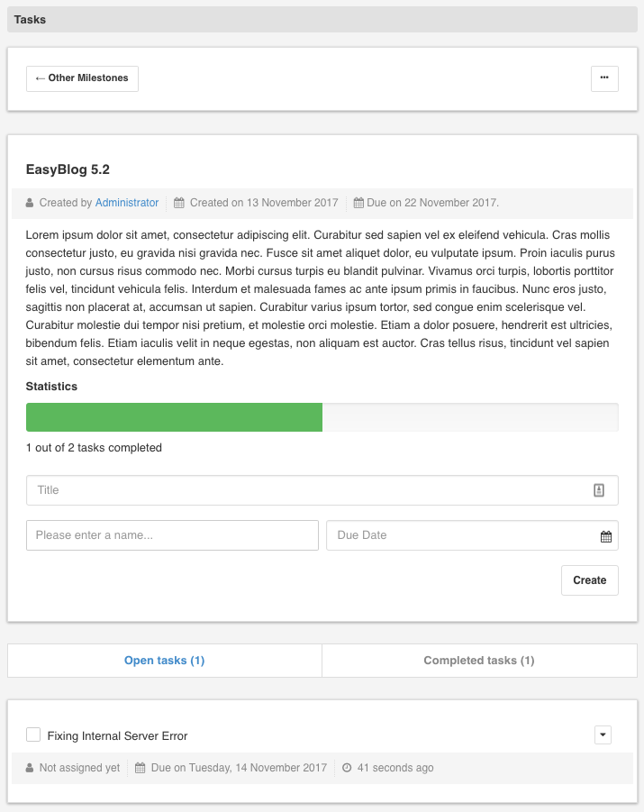Image resolution: width=644 pixels, height=812 pixels.
Task: Switch to the Open tasks tab
Action: [165, 661]
